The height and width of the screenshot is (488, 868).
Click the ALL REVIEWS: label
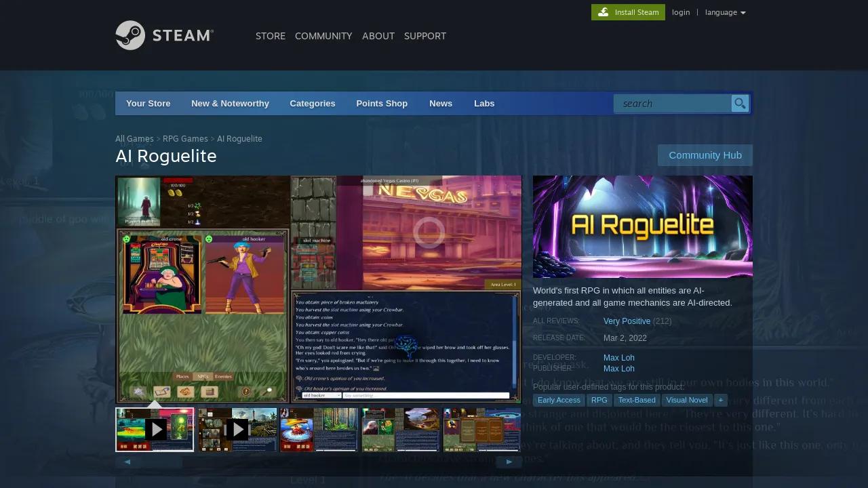pyautogui.click(x=556, y=321)
